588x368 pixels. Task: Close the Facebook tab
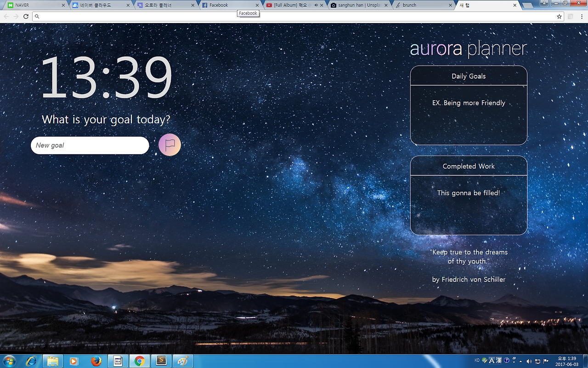[x=257, y=5]
